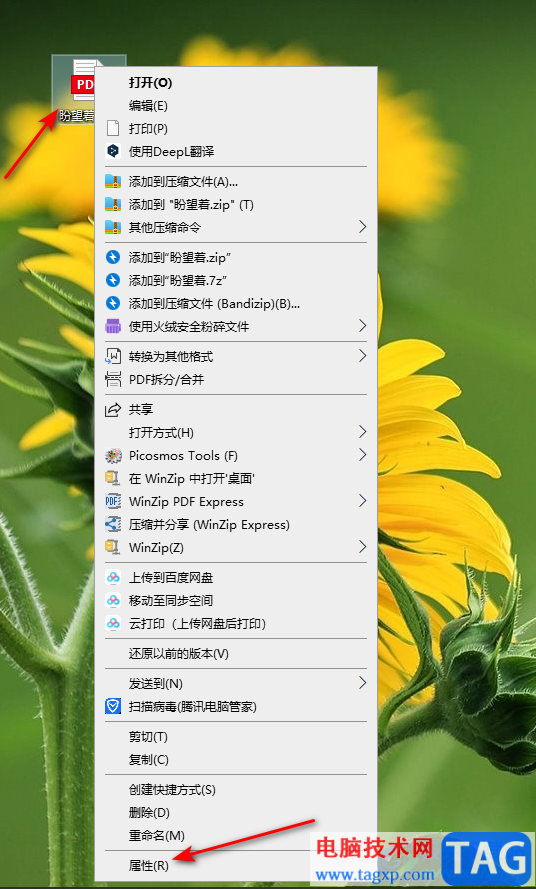The width and height of the screenshot is (536, 889).
Task: Expand the WinZip(Z) submenu arrow
Action: tap(362, 547)
